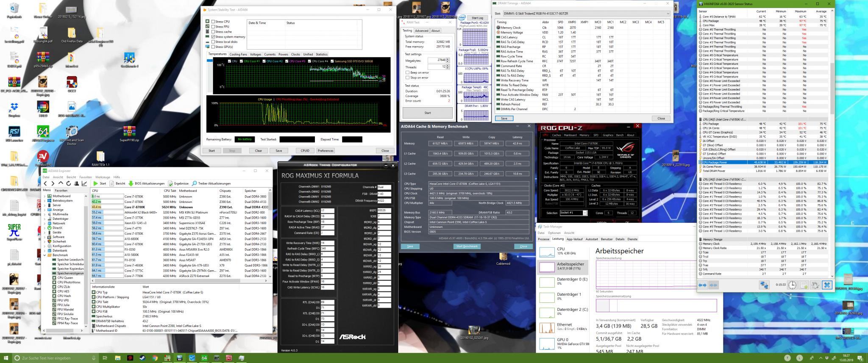
Task: Click the Windows Start button
Action: pos(6,358)
